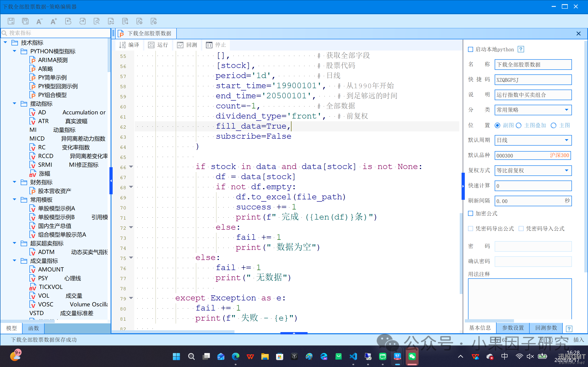Open the 分类 dropdown showing 常用策略
Screen dimensions: 588x367
(x=533, y=110)
